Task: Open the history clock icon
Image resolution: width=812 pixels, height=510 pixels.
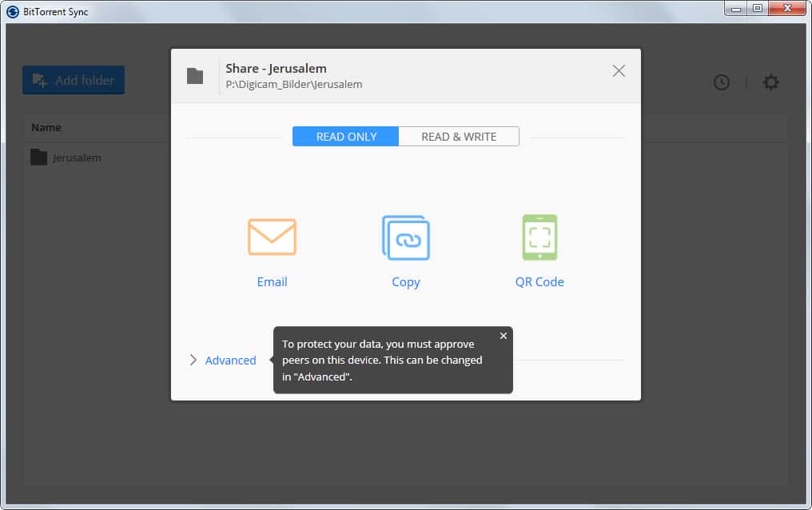Action: coord(722,82)
